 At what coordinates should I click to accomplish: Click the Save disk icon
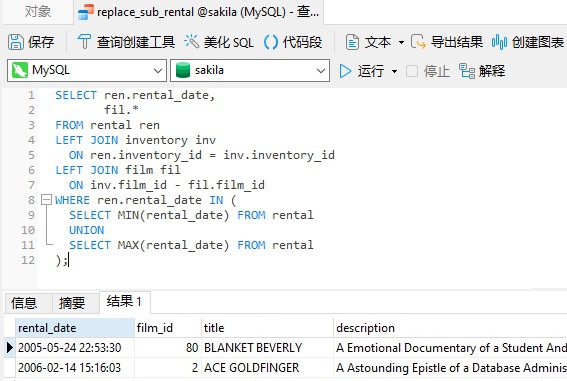[16, 42]
